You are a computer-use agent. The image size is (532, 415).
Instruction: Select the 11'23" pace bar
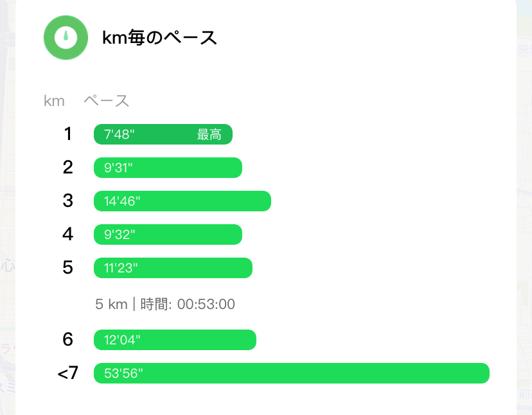[173, 268]
